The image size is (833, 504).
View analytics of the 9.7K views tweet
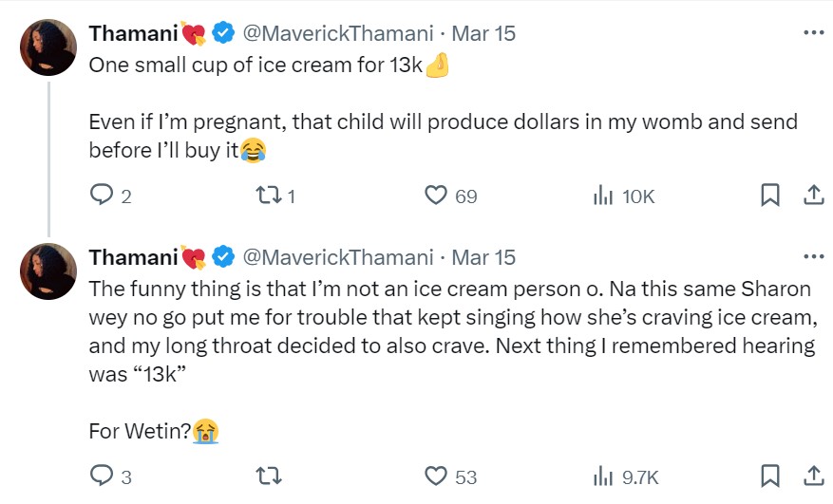coord(602,476)
